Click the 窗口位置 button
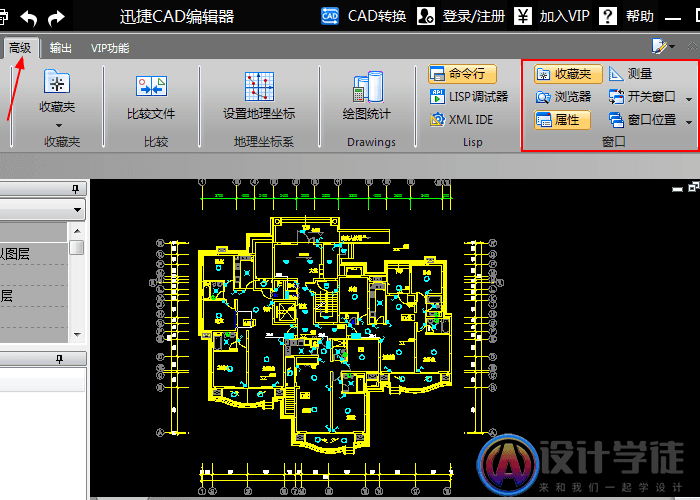700x500 pixels. [x=642, y=120]
